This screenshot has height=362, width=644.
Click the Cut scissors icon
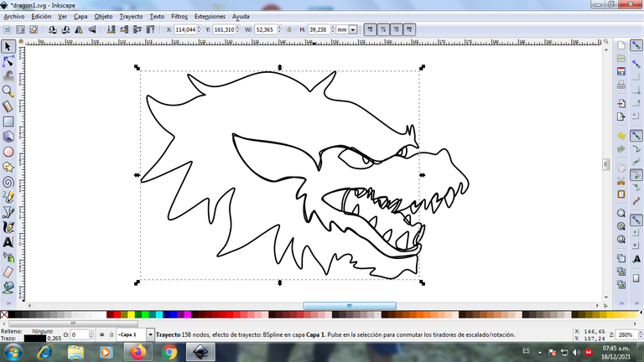pos(621,181)
